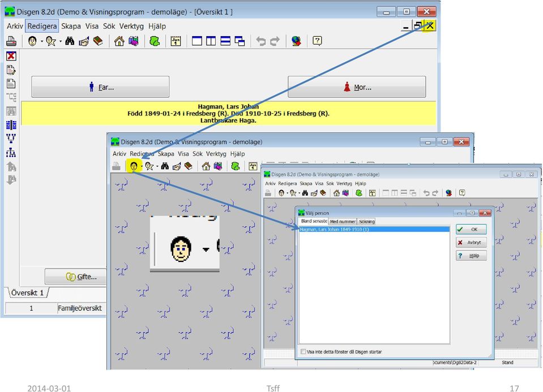The height and width of the screenshot is (392, 543).
Task: Click the blue columns icon in the Översikt 1 sidebar
Action: click(11, 125)
